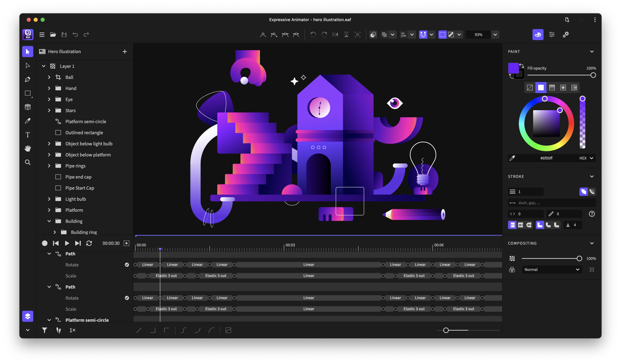Click the Undo icon in the top toolbar
621x364 pixels.
75,35
